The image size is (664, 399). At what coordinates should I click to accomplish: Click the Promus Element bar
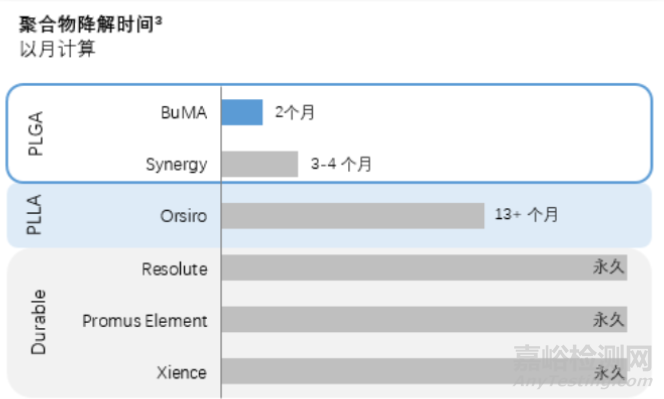click(424, 319)
